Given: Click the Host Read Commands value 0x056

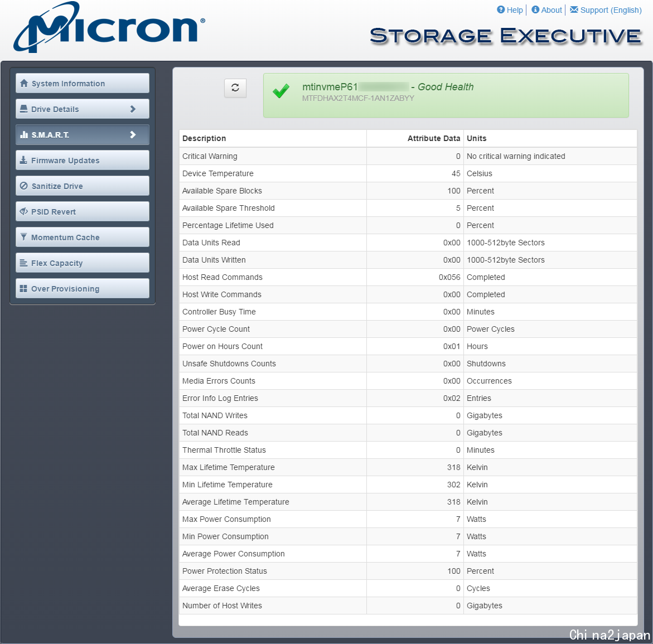Looking at the screenshot, I should 450,277.
